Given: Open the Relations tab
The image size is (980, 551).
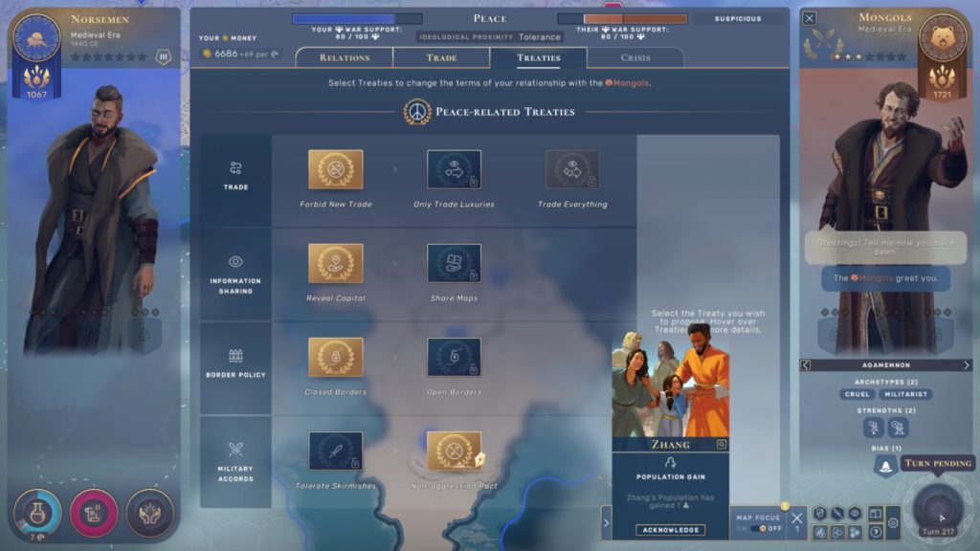Looking at the screenshot, I should (345, 57).
